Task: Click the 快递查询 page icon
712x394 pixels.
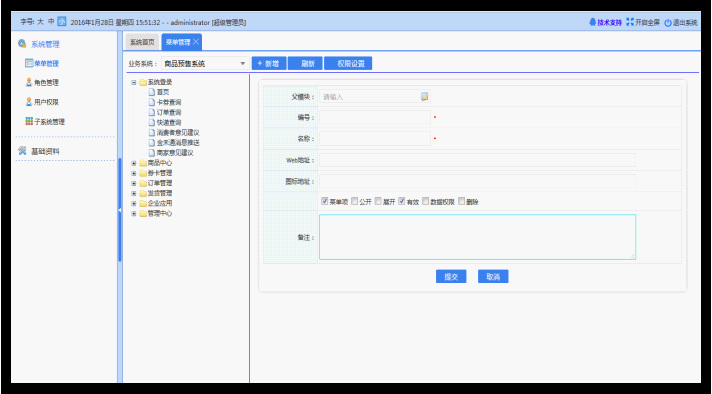Action: (152, 123)
